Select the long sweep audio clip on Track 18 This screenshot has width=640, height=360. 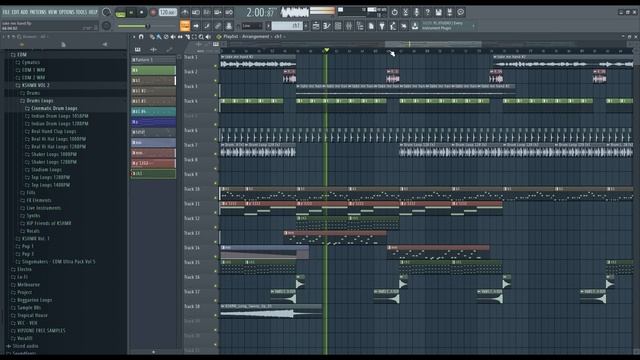(x=271, y=311)
